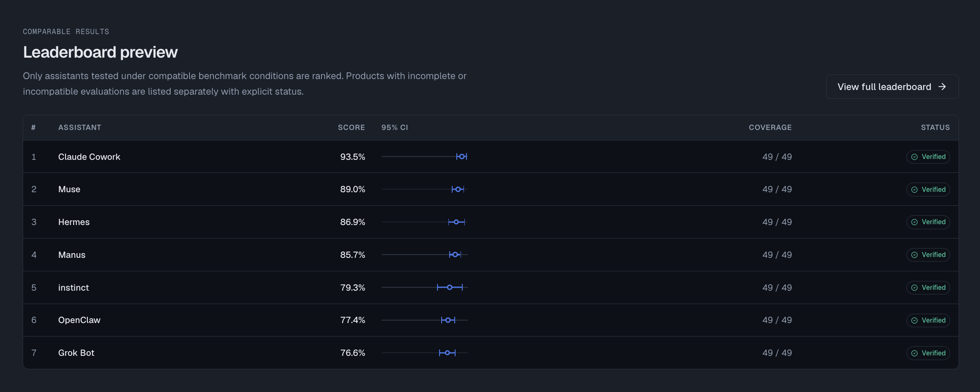Image resolution: width=980 pixels, height=392 pixels.
Task: Select the Hermes assistant name
Action: coord(74,222)
